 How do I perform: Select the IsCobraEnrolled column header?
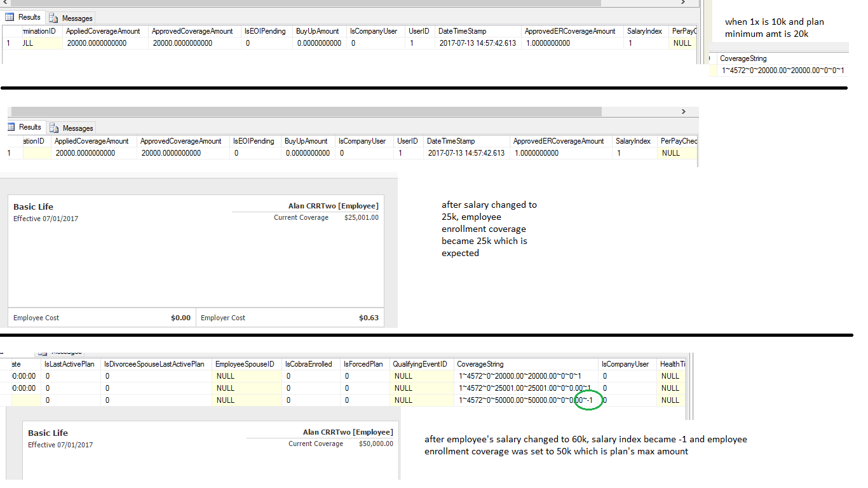pos(311,364)
